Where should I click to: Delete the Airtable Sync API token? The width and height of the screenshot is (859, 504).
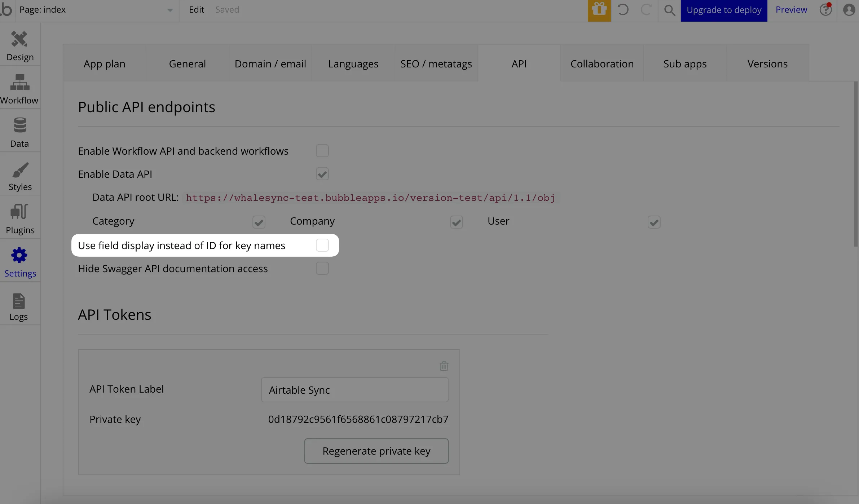pos(444,366)
